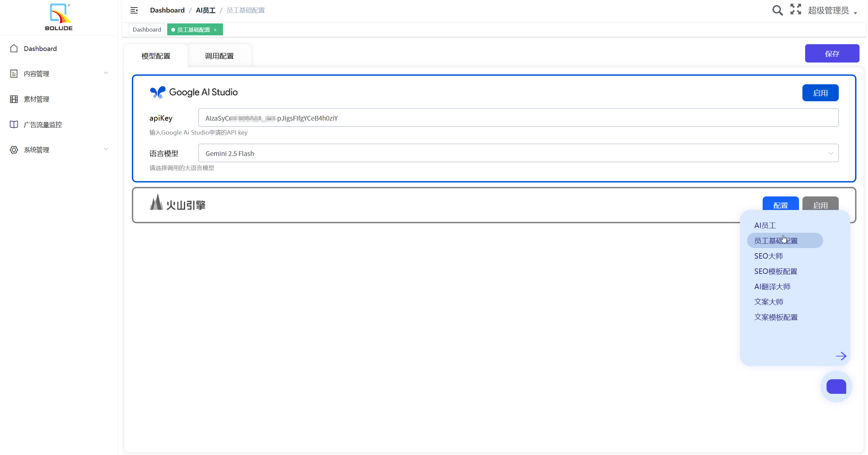Click into the apiKey input field

(x=518, y=118)
